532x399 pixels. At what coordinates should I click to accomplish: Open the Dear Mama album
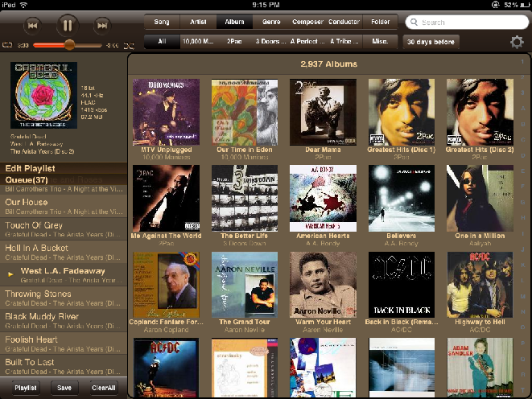click(323, 112)
